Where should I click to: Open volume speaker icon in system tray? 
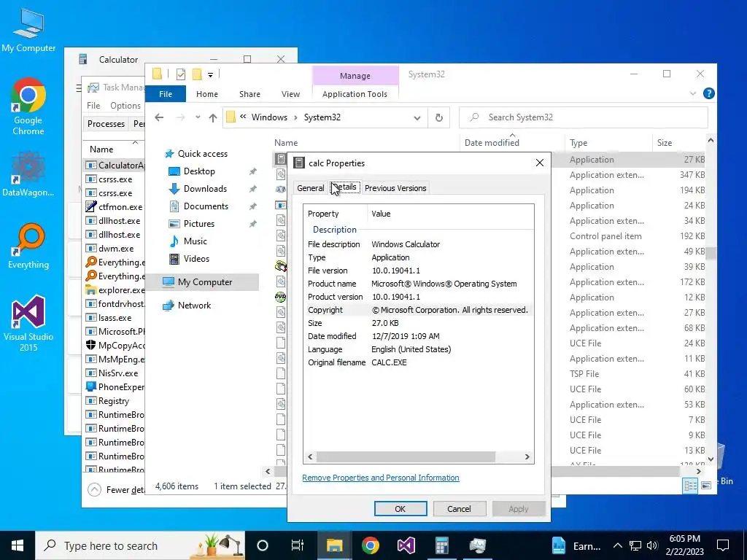652,545
